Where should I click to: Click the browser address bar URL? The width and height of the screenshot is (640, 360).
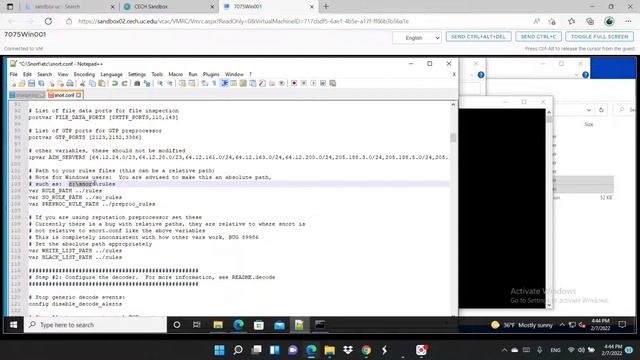243,21
